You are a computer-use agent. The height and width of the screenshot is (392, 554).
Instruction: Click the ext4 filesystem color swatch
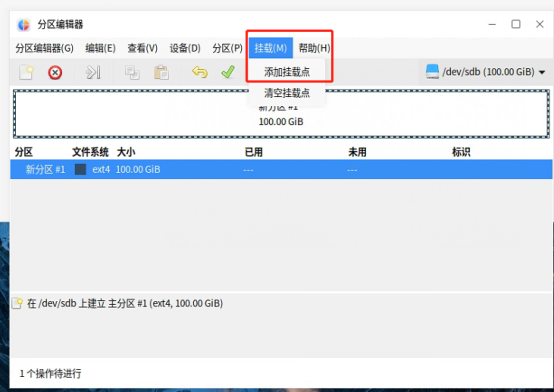tap(80, 169)
